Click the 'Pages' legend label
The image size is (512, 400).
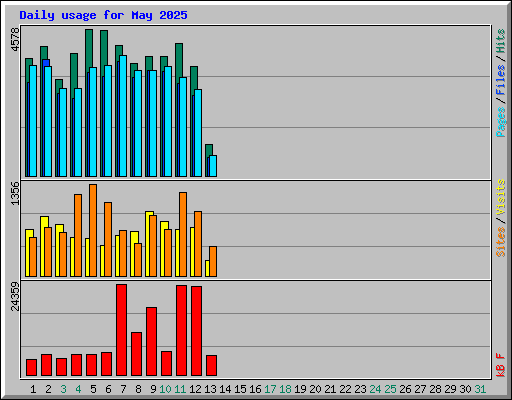[x=500, y=122]
